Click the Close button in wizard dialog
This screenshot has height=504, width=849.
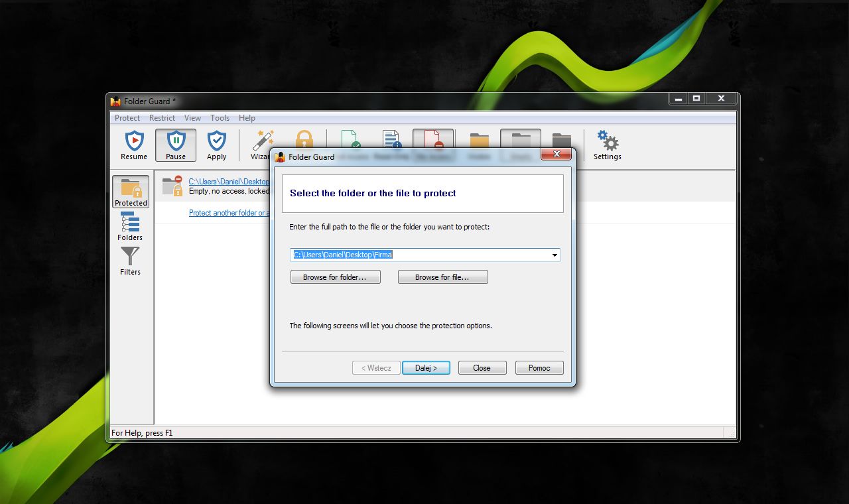coord(482,368)
